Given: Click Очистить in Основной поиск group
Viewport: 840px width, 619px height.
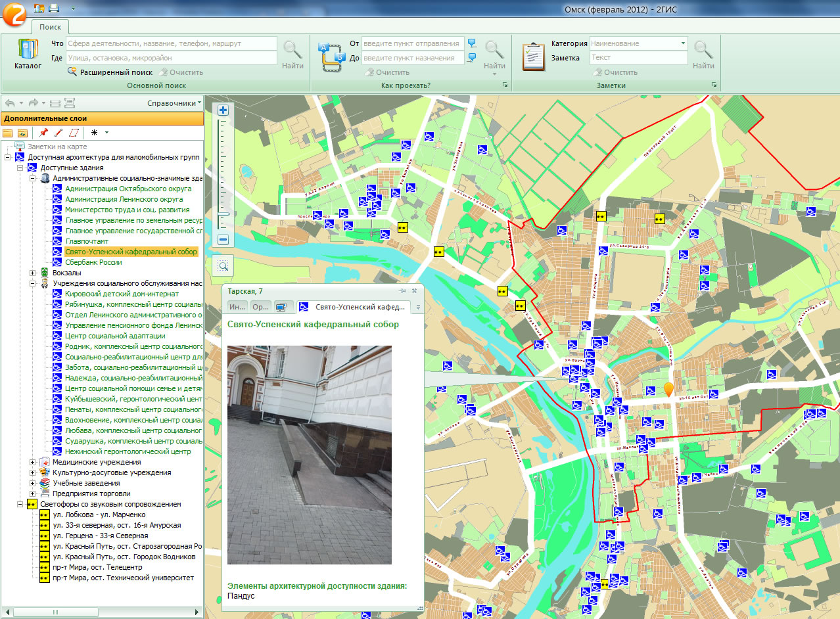Looking at the screenshot, I should pos(180,72).
